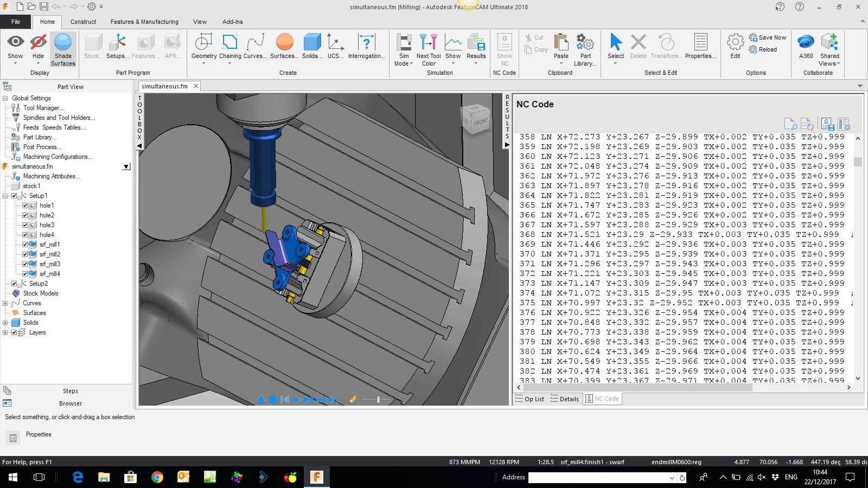
Task: Open the Steps panel
Action: click(70, 391)
